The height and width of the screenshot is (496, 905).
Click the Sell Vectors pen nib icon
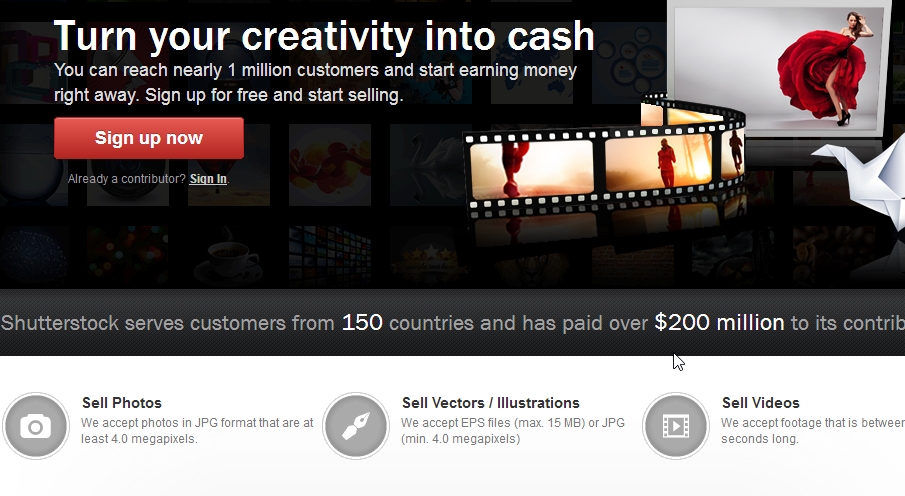356,426
